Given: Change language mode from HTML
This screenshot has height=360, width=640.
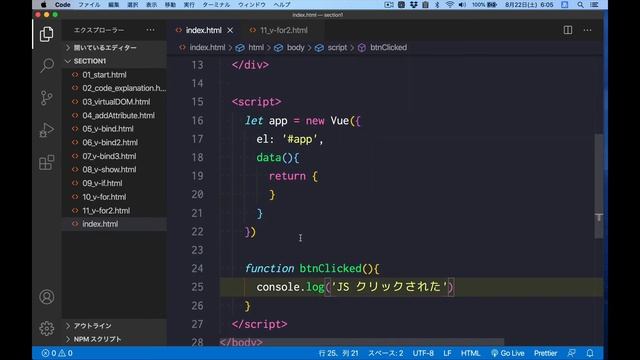Looking at the screenshot, I should tap(470, 353).
